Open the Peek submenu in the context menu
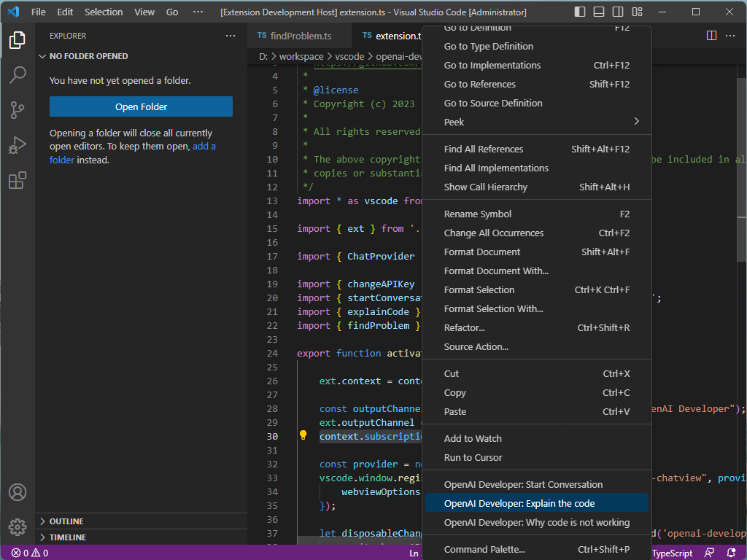This screenshot has height=560, width=747. [x=536, y=122]
